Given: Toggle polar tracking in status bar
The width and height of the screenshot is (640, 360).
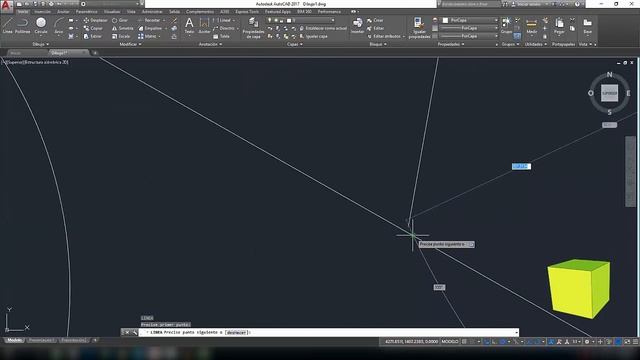Looking at the screenshot, I should pos(502,342).
